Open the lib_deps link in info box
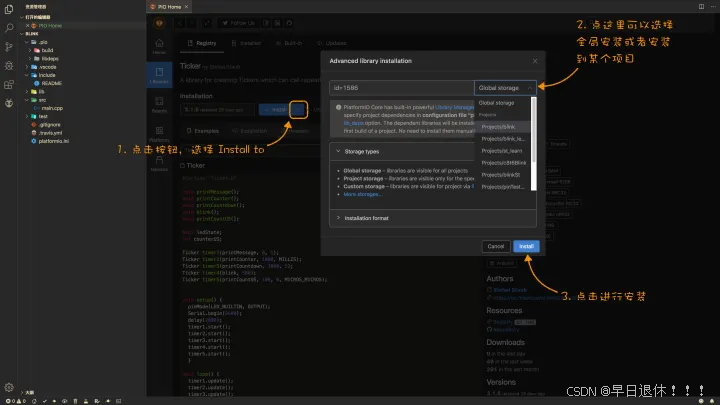 click(354, 123)
